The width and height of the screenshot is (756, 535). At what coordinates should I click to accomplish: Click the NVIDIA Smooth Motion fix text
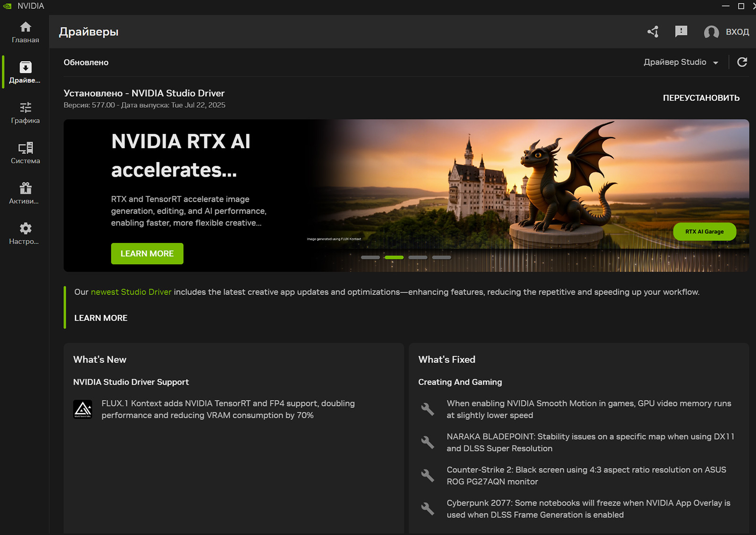pyautogui.click(x=589, y=409)
